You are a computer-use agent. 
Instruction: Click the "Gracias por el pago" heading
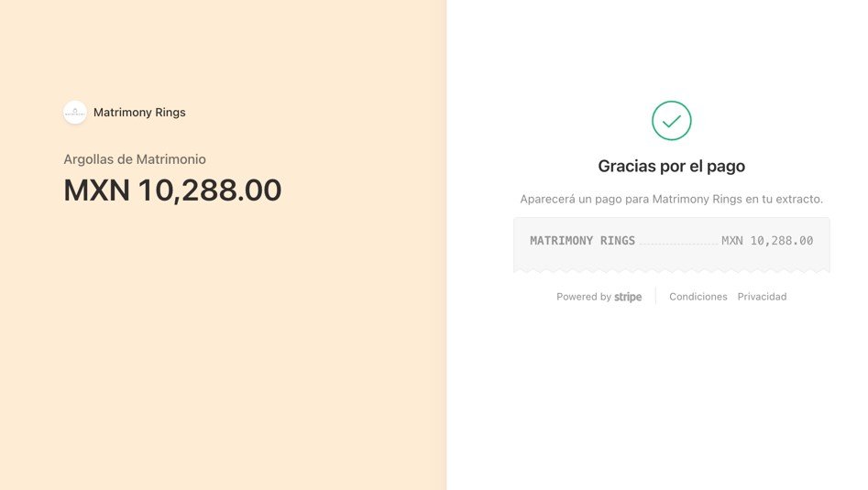671,167
